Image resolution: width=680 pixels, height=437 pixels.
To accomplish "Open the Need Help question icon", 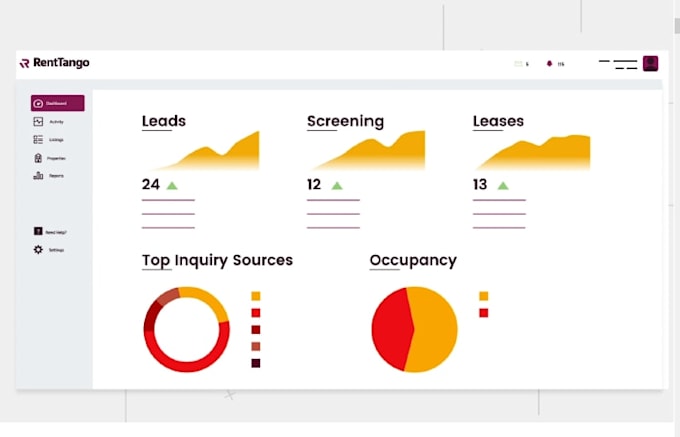I will tap(38, 231).
